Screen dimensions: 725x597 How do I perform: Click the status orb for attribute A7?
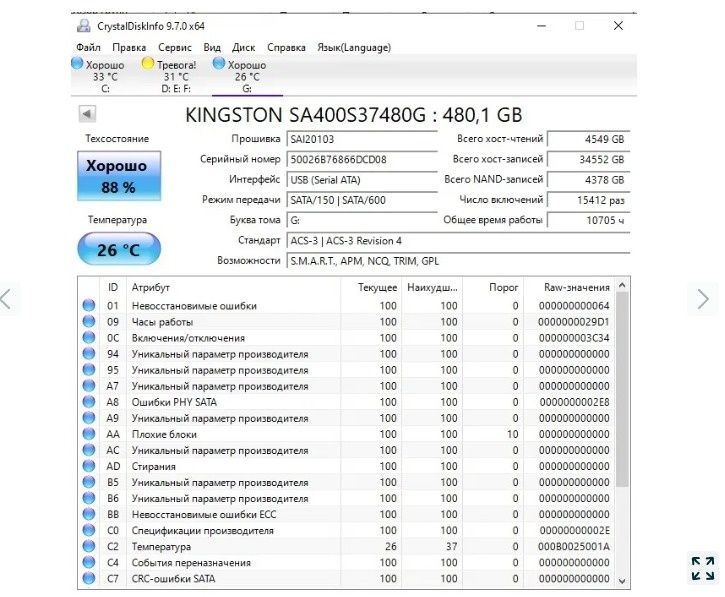89,386
